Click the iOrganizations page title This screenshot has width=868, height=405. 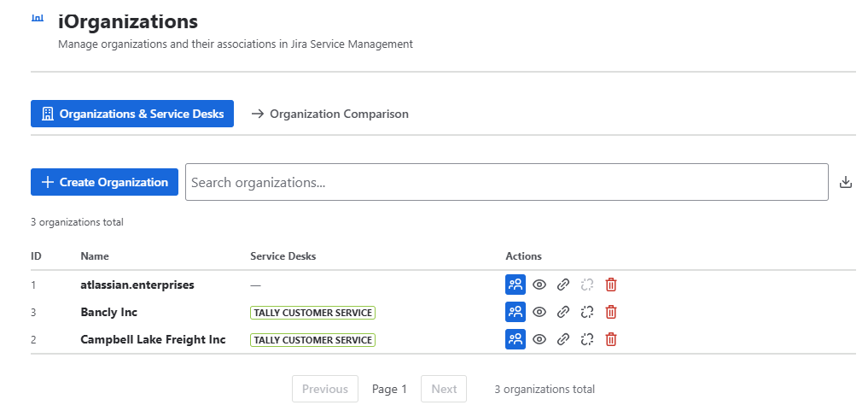click(128, 21)
